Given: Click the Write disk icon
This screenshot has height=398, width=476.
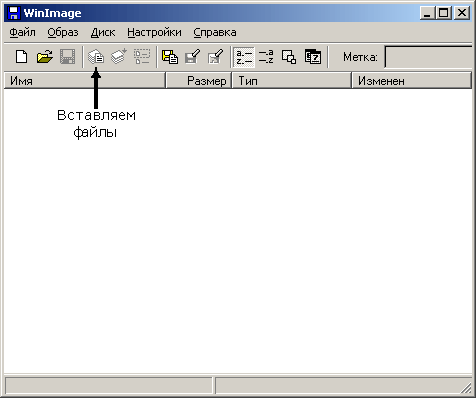Looking at the screenshot, I should pyautogui.click(x=193, y=57).
